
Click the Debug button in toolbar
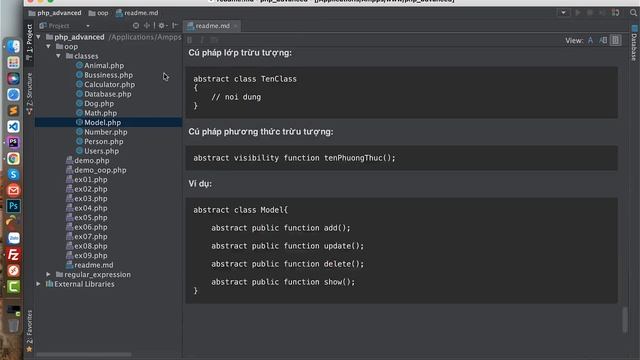(590, 13)
